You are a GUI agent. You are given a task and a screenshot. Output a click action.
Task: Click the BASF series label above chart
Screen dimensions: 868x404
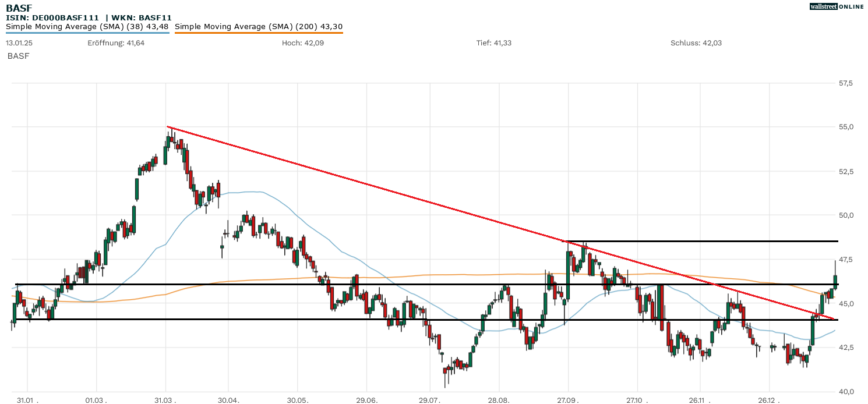18,56
